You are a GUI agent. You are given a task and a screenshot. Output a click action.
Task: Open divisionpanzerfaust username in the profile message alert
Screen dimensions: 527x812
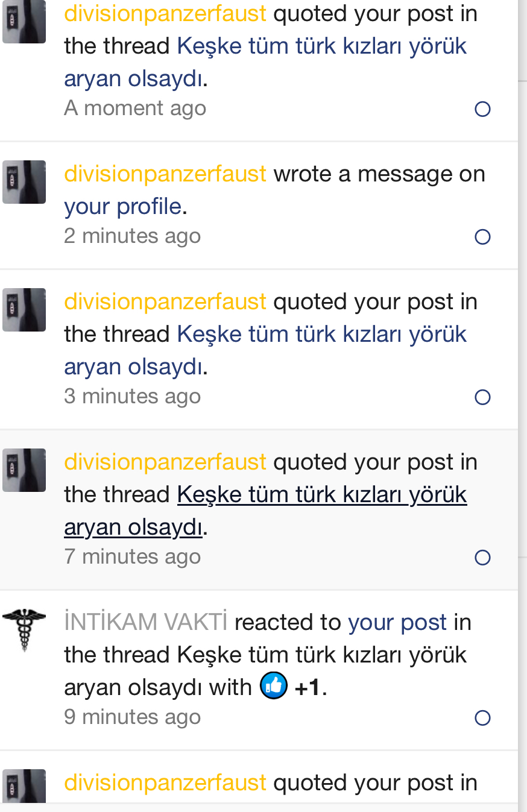[165, 174]
